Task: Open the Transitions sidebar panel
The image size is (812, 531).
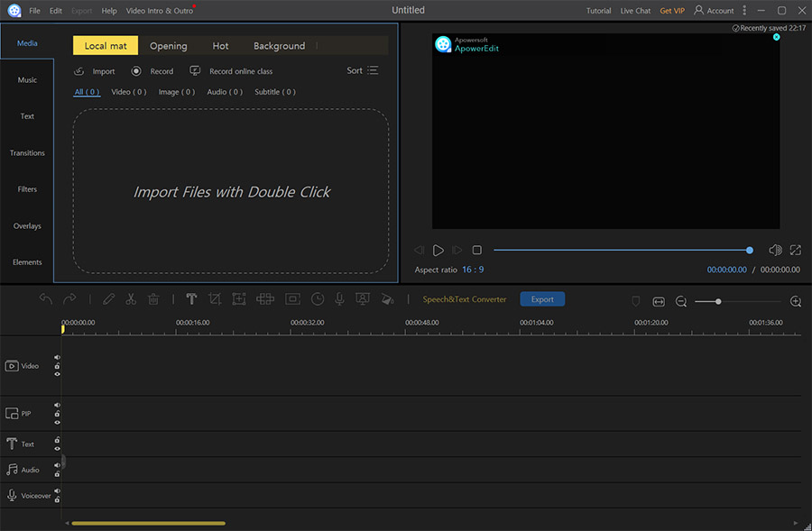Action: [x=27, y=152]
